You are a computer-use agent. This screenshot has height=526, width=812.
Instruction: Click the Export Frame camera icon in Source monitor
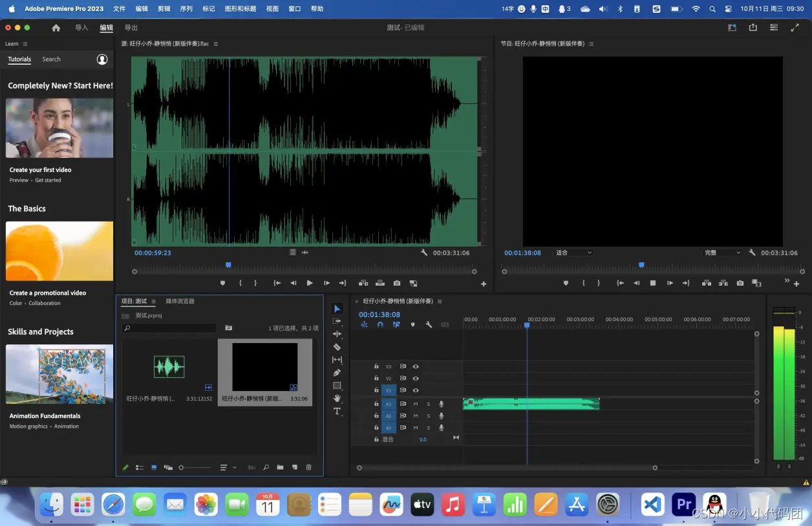pyautogui.click(x=396, y=283)
